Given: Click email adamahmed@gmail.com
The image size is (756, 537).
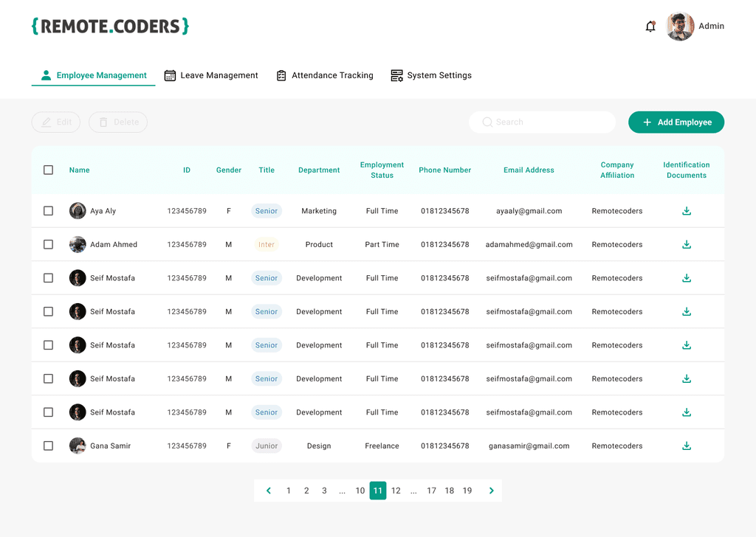Looking at the screenshot, I should click(529, 245).
